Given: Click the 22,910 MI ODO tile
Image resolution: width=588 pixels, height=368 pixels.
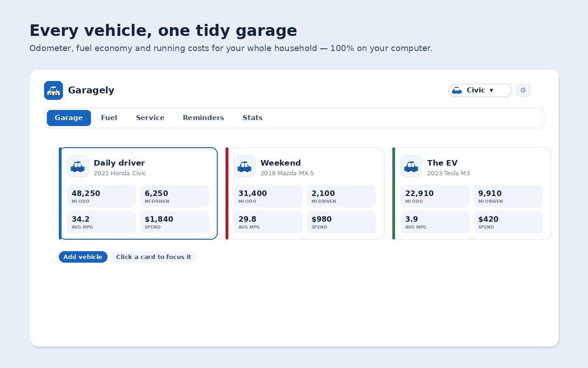Looking at the screenshot, I should click(435, 196).
